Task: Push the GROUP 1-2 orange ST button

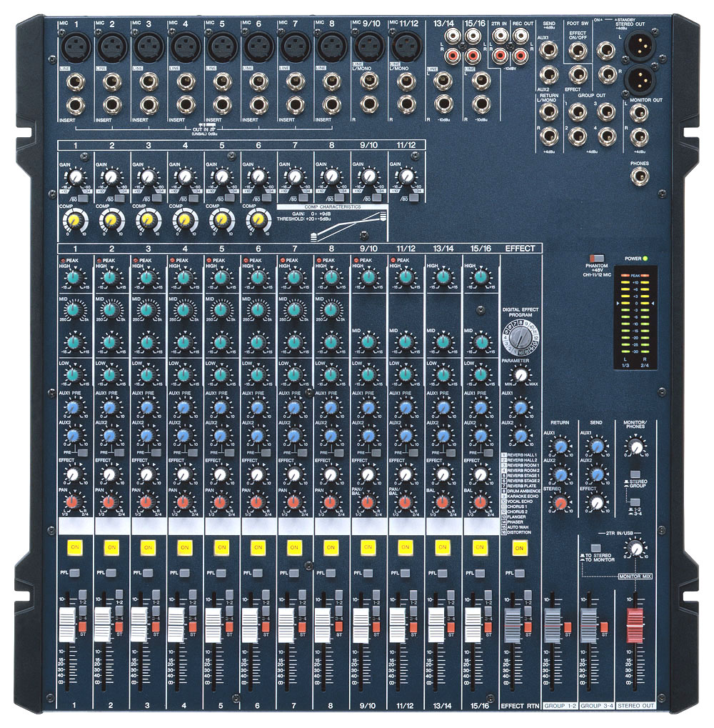Action: (567, 627)
